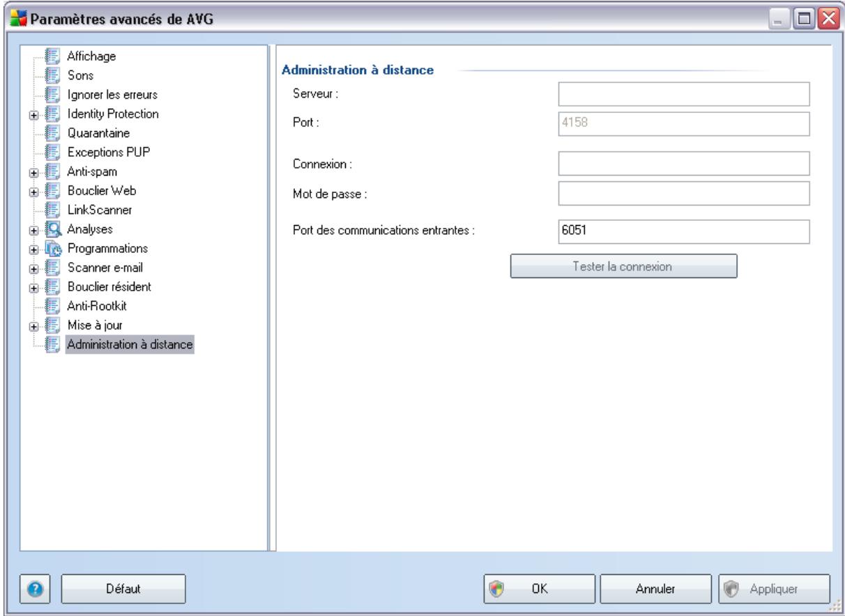Confirm with the OK button
The height and width of the screenshot is (616, 845).
pos(539,588)
